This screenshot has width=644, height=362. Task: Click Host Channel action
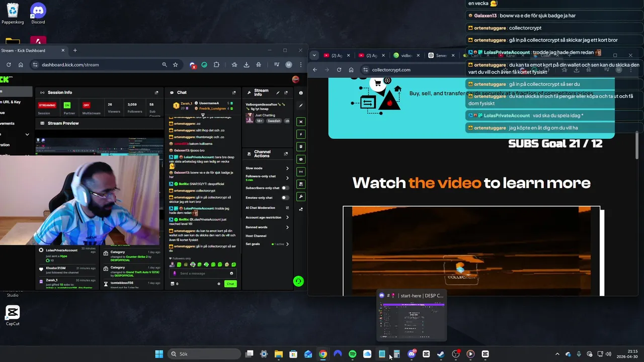(256, 236)
